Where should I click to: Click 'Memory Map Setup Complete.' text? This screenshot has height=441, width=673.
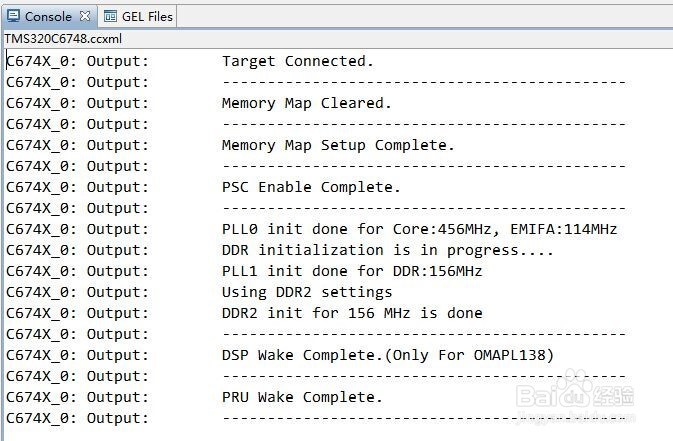(x=337, y=145)
